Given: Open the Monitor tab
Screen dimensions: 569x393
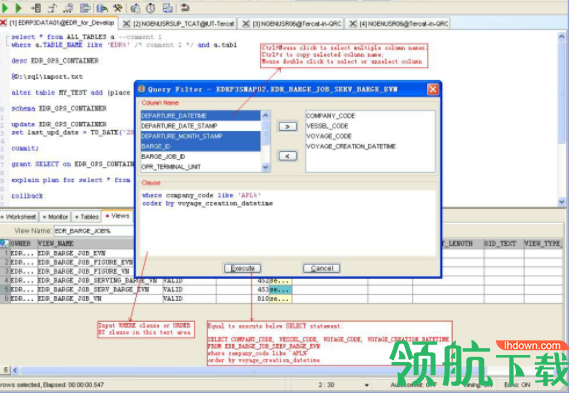Looking at the screenshot, I should pyautogui.click(x=55, y=217).
